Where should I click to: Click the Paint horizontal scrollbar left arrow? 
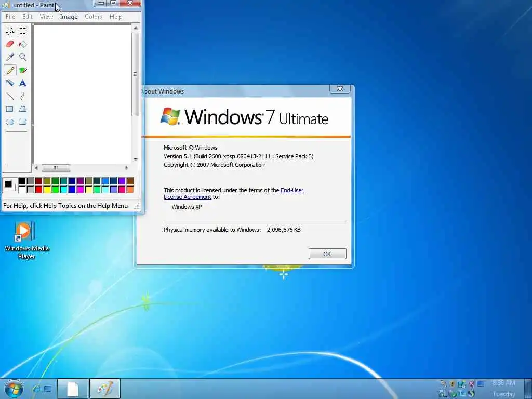coord(37,168)
